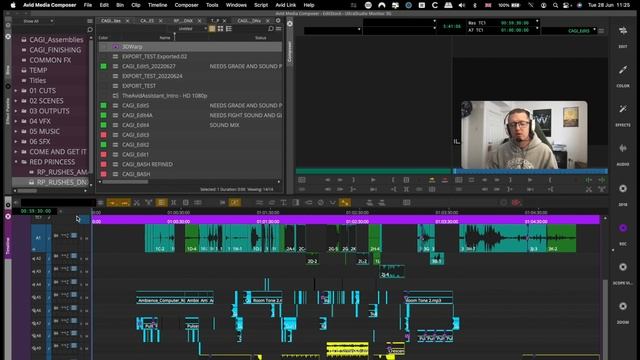Screen dimensions: 640x360
Task: Select the CAGI_Assemblies bin
Action: (56, 40)
